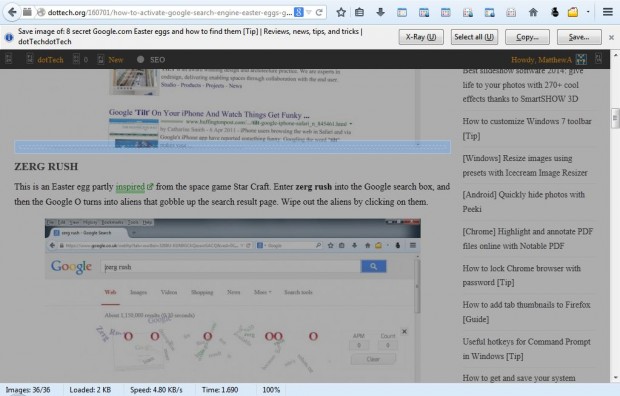This screenshot has height=396, width=620.
Task: Open the 'inspired' link in article
Action: click(x=130, y=187)
